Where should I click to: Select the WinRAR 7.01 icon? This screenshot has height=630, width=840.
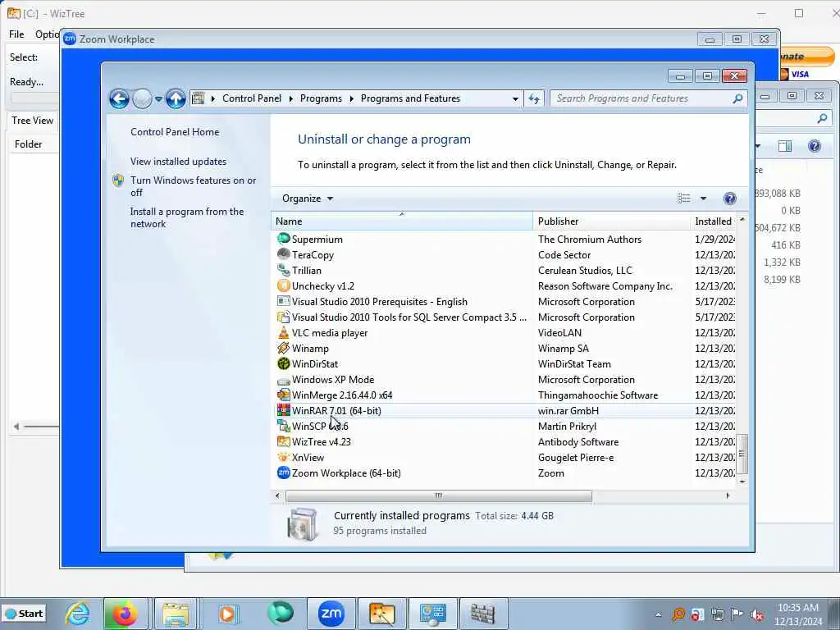(283, 410)
